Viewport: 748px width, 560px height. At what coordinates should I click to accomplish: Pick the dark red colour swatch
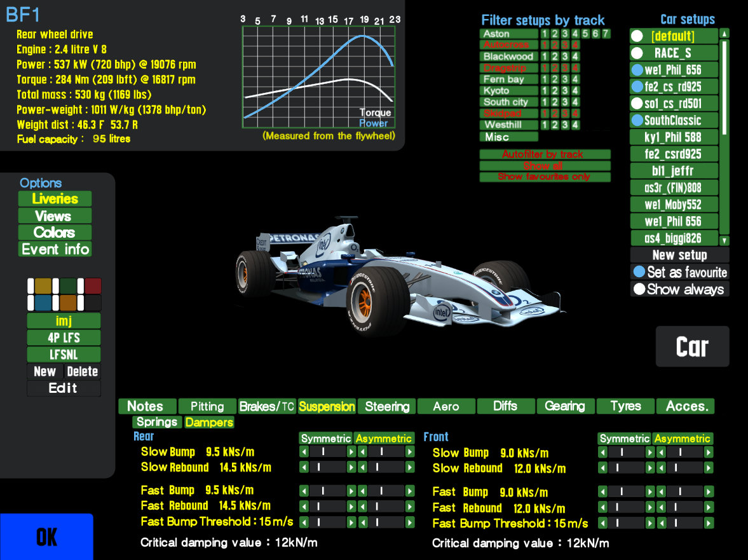93,286
